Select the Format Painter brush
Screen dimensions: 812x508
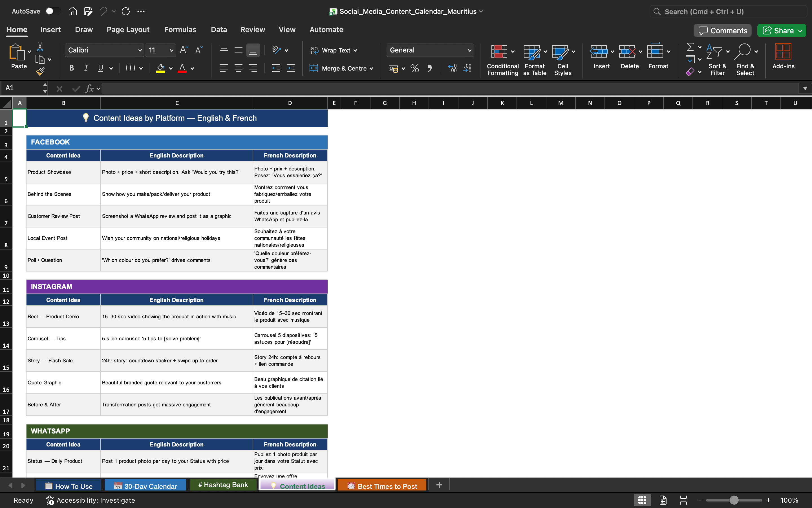pos(40,71)
